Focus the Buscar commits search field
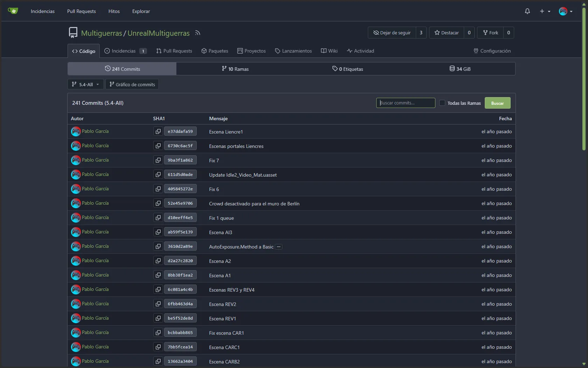Viewport: 588px width, 368px height. 406,103
